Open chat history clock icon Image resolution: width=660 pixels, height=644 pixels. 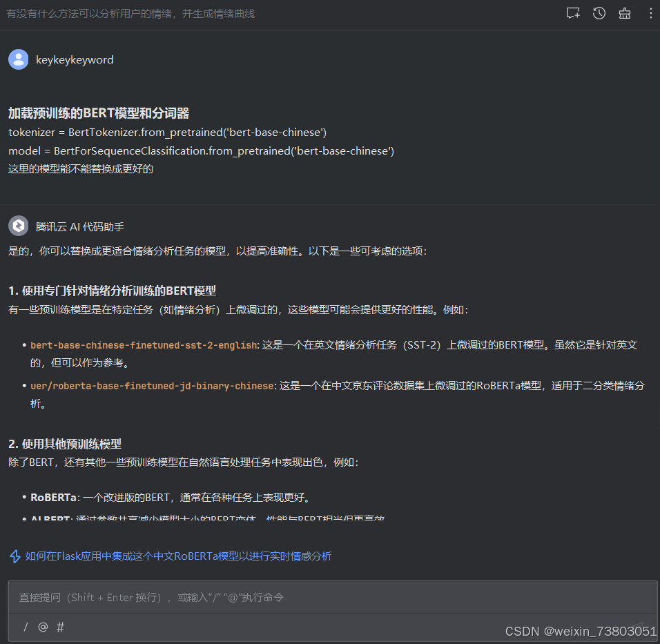[x=599, y=14]
